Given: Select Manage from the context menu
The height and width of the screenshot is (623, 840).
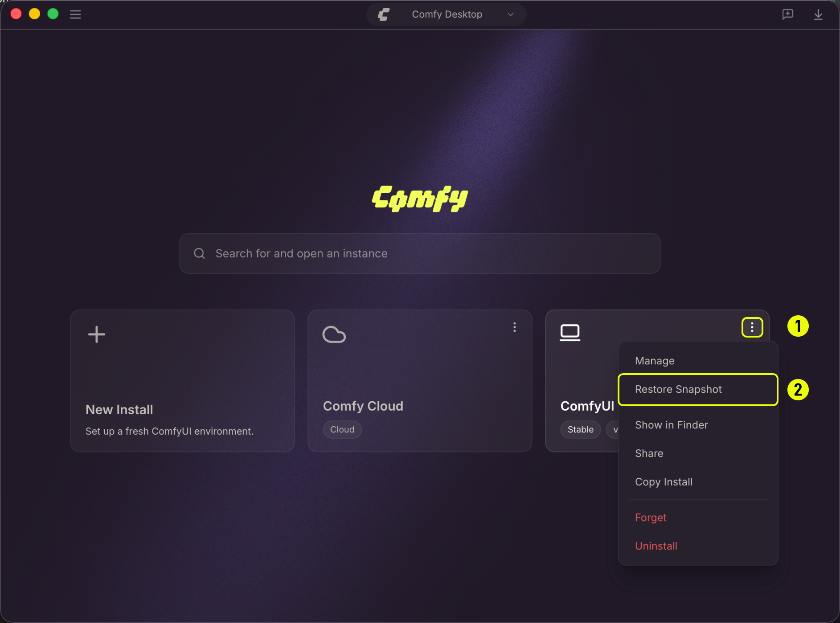Looking at the screenshot, I should pyautogui.click(x=698, y=361).
